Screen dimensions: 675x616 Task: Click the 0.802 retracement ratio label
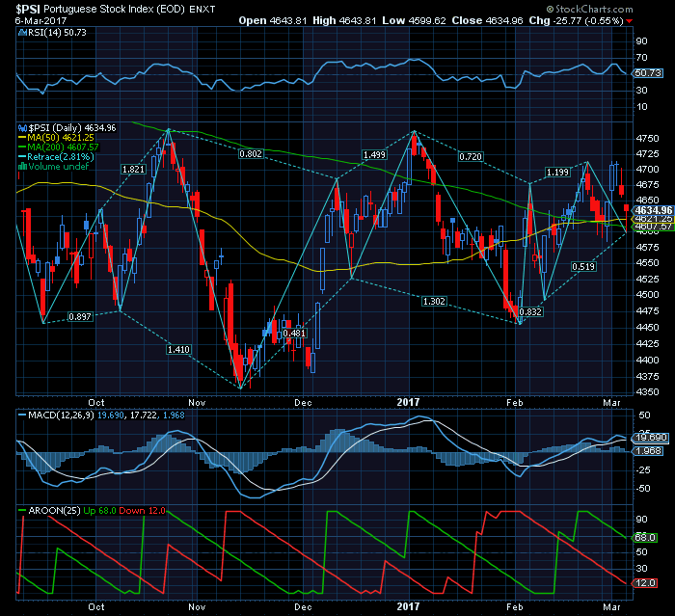pyautogui.click(x=251, y=153)
